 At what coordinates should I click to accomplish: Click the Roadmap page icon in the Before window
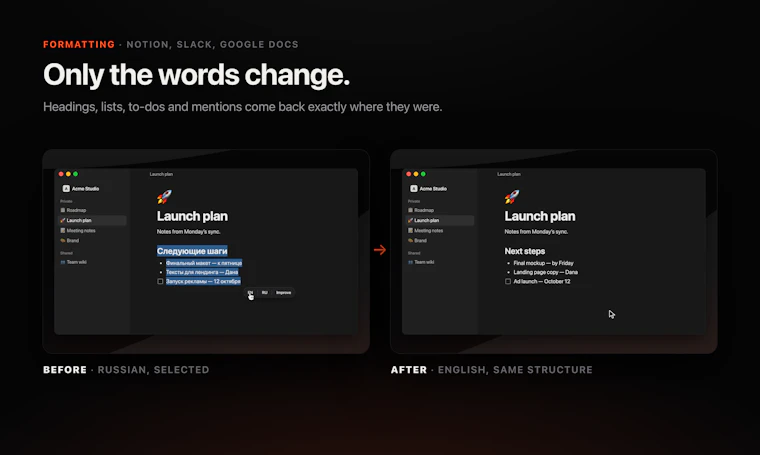[x=63, y=210]
